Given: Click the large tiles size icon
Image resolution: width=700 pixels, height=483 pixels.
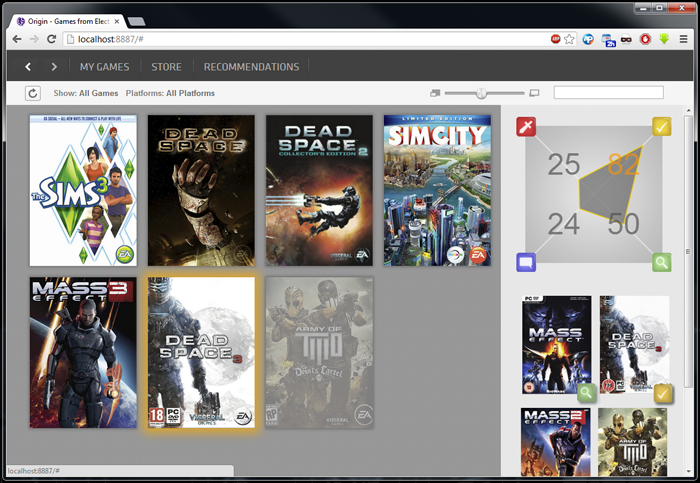Looking at the screenshot, I should 534,93.
